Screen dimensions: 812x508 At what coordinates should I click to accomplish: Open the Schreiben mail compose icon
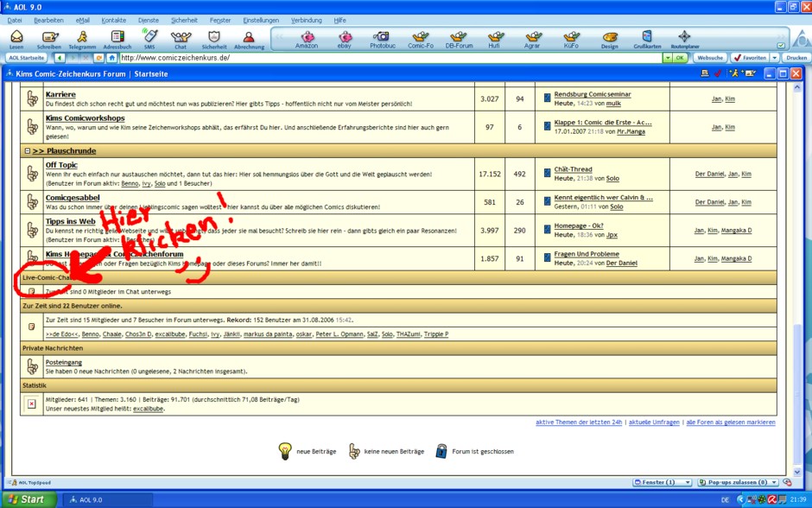click(x=49, y=37)
